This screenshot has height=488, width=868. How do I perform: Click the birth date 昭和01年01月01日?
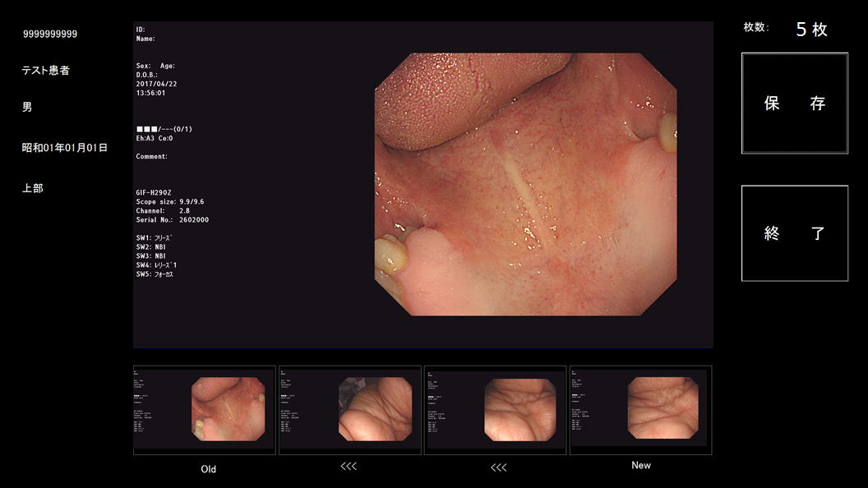point(65,148)
